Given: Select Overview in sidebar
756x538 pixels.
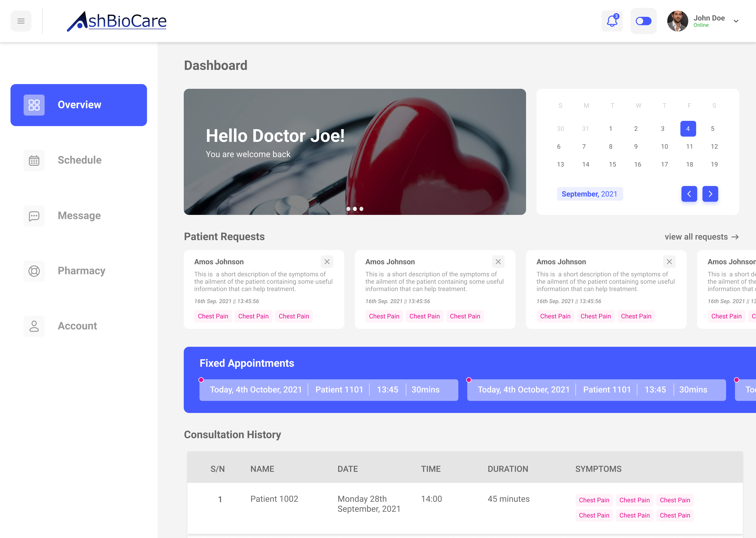Looking at the screenshot, I should pos(79,105).
